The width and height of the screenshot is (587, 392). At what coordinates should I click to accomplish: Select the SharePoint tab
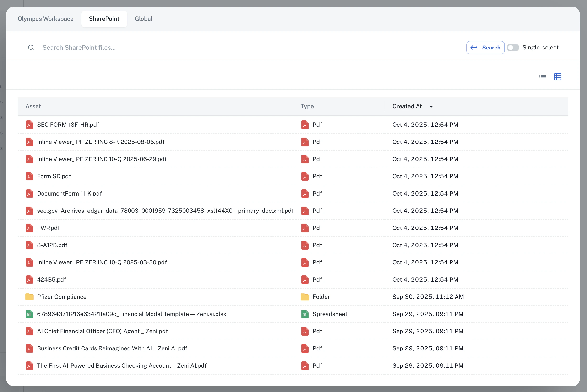tap(104, 19)
